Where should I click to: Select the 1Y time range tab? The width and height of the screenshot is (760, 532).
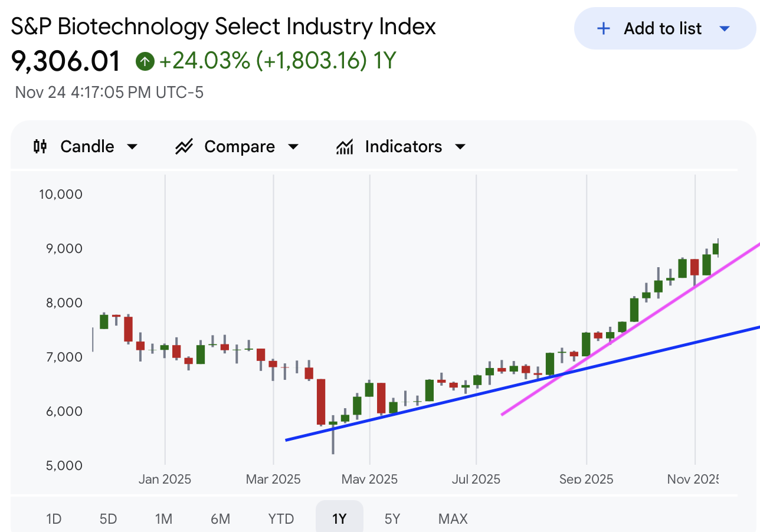(x=339, y=519)
